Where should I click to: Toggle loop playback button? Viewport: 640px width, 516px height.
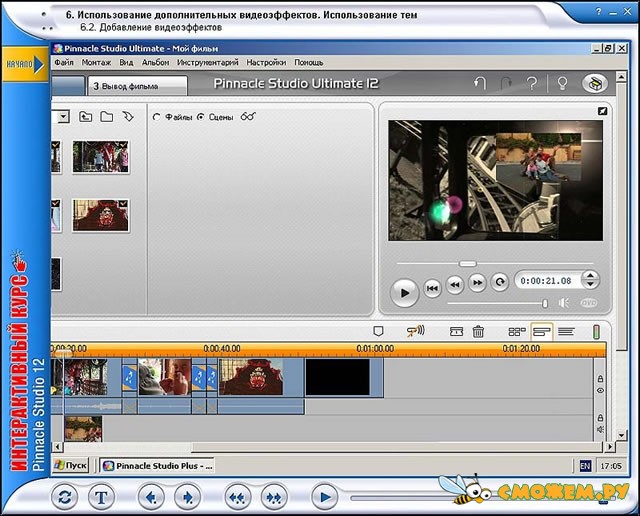pos(500,282)
